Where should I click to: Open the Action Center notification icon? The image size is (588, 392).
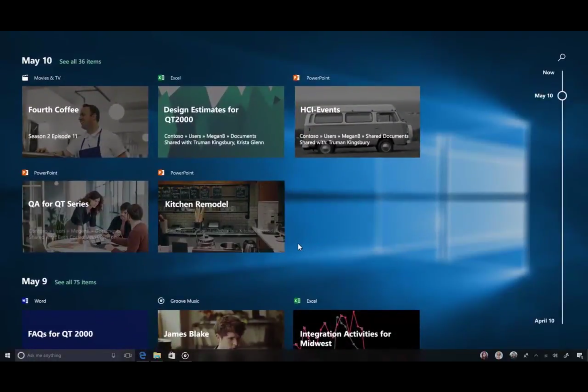579,356
